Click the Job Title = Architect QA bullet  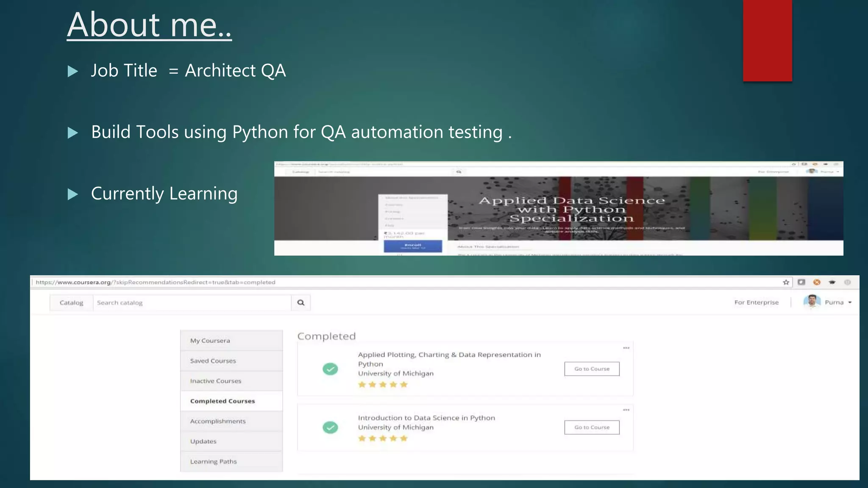click(x=188, y=70)
